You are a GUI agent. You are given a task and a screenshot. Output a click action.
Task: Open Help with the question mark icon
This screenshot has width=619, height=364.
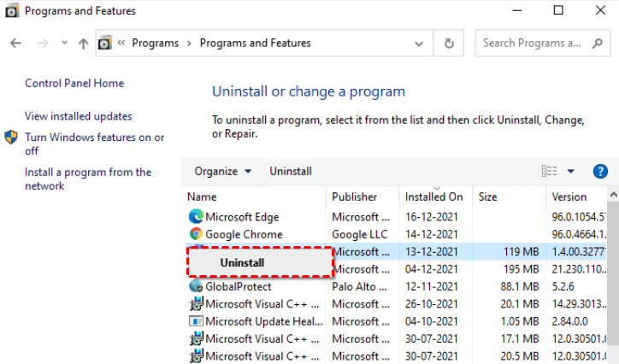pyautogui.click(x=600, y=171)
